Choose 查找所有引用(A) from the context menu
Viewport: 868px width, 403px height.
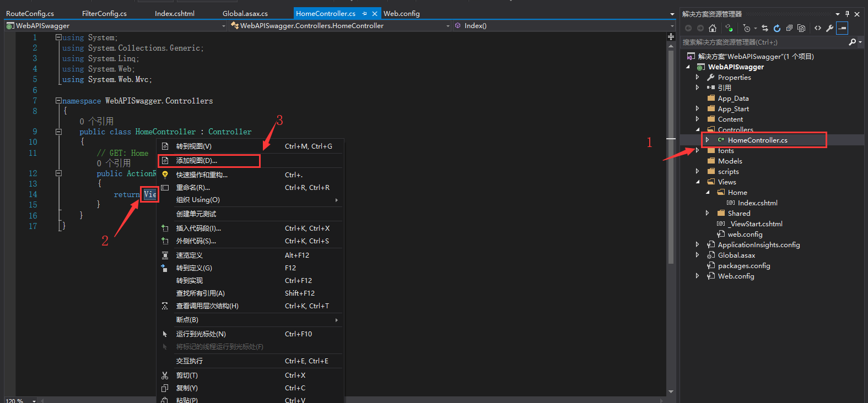coord(250,293)
